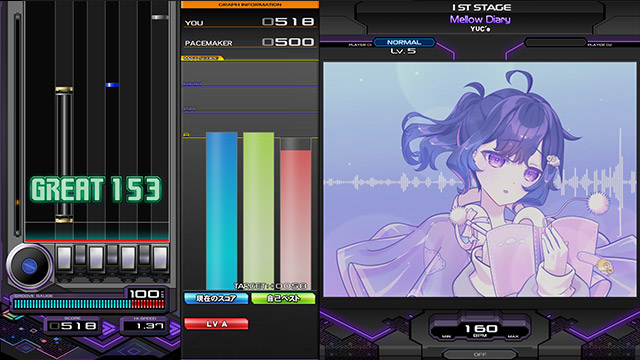Click the groove gauge bar
Screen dimensions: 640x360
(x=89, y=304)
